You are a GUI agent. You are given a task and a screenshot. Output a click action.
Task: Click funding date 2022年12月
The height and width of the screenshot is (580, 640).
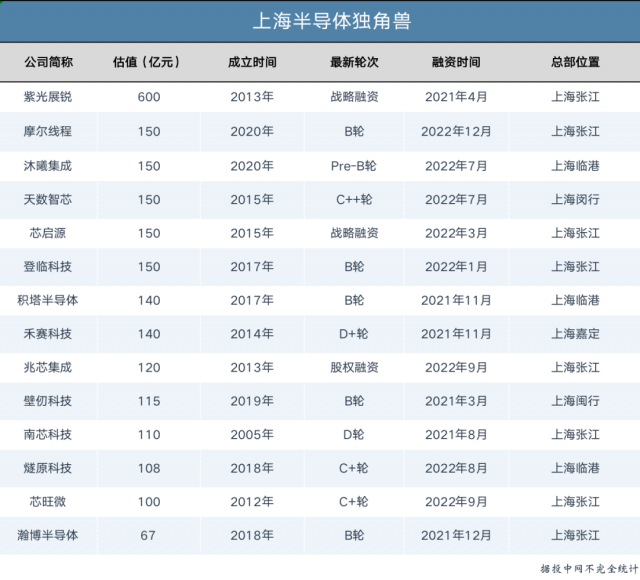(456, 132)
